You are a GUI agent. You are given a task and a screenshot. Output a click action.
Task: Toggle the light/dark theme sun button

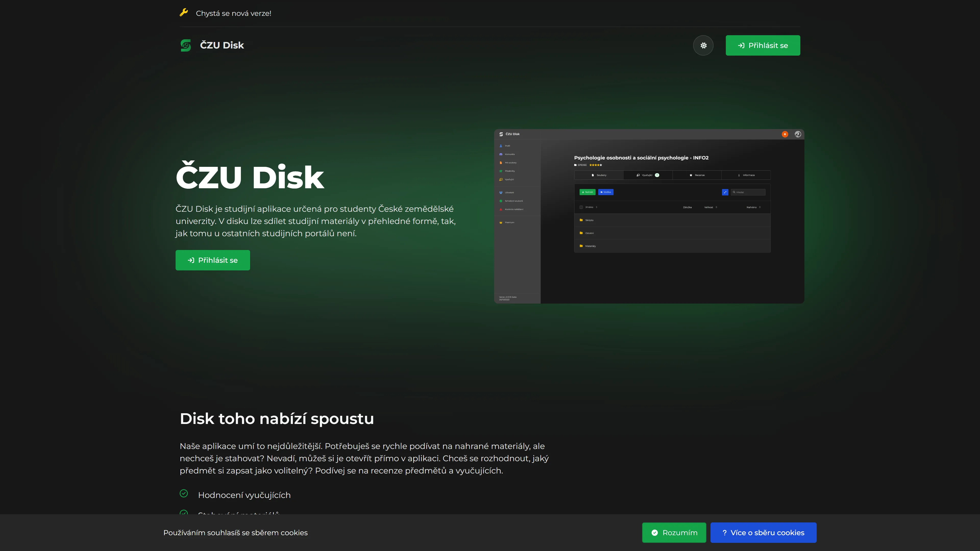[703, 46]
